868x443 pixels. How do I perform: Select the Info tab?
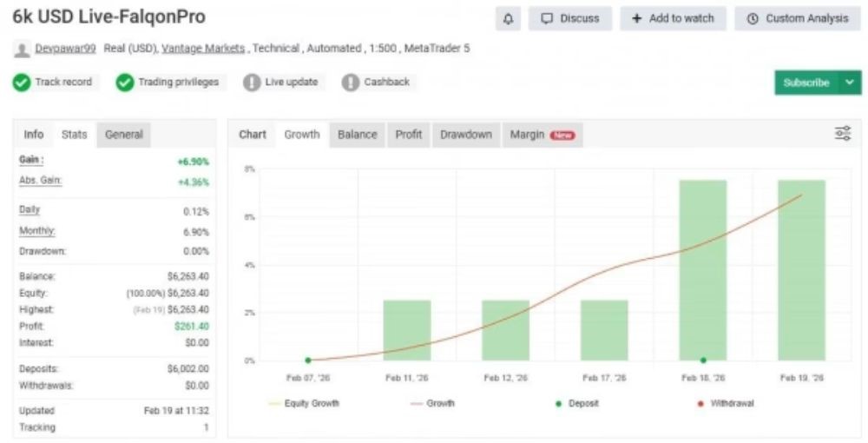[x=34, y=135]
